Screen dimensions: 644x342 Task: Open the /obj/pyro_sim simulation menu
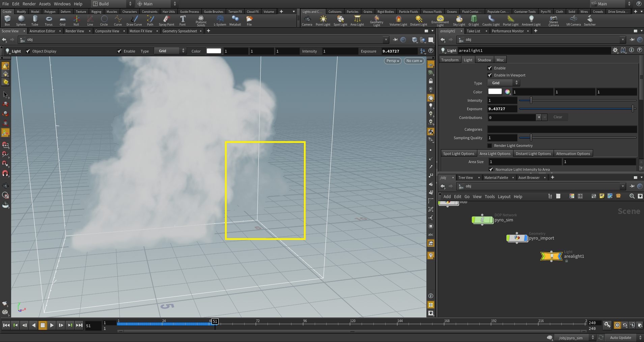point(576,338)
